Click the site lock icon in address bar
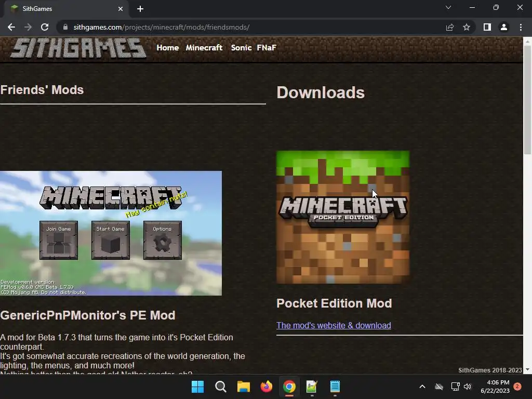Screen dimensions: 532x399 tap(65, 27)
